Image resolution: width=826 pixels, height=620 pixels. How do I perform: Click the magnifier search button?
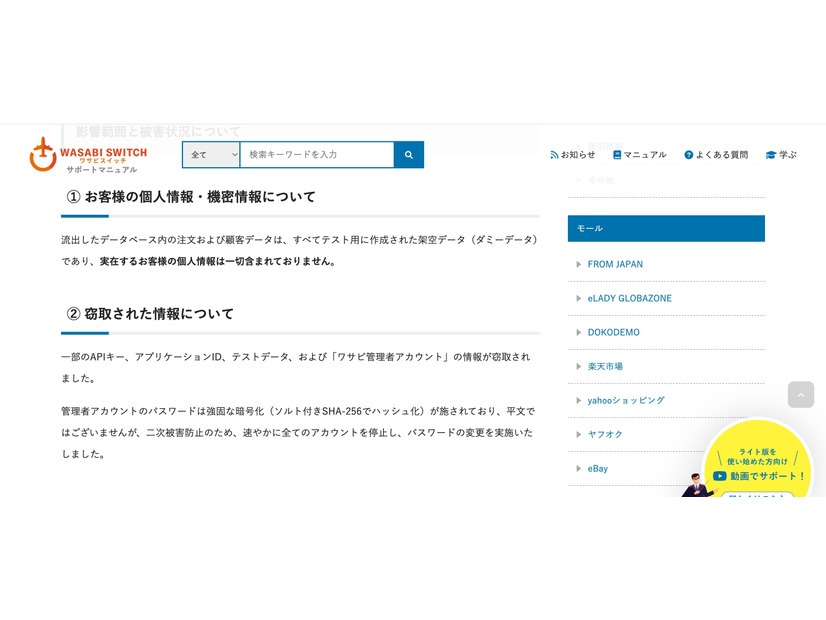(x=409, y=155)
